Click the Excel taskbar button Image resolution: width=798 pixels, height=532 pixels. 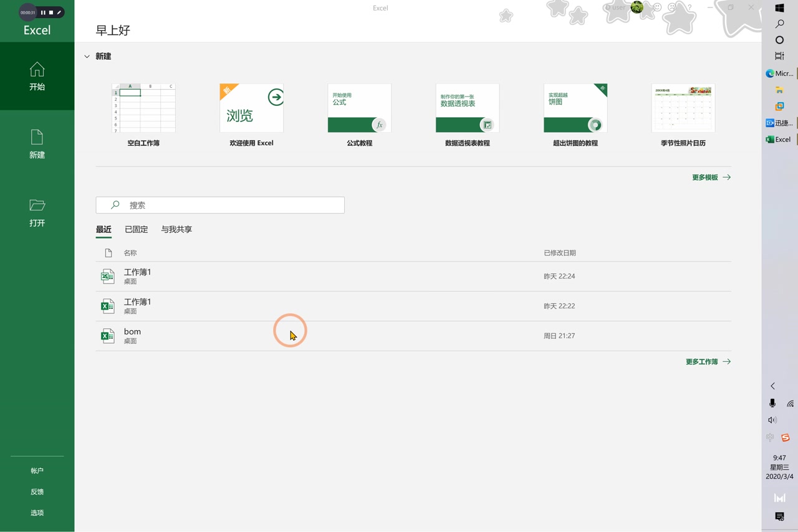coord(780,140)
